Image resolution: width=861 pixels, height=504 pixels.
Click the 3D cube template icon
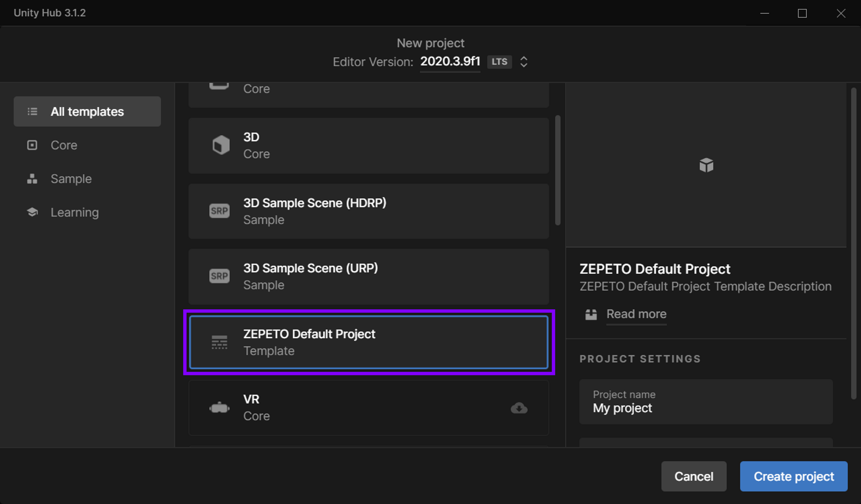[220, 145]
